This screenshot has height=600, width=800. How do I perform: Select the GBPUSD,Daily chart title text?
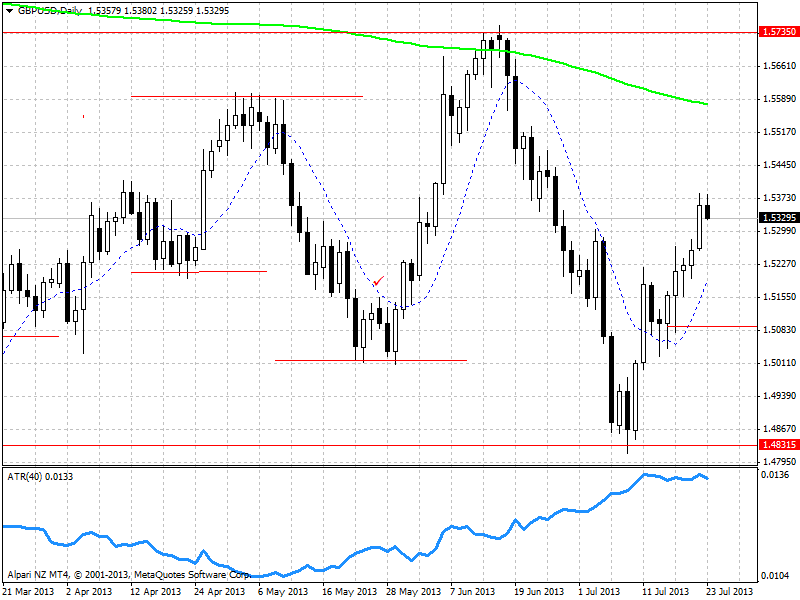(50, 10)
